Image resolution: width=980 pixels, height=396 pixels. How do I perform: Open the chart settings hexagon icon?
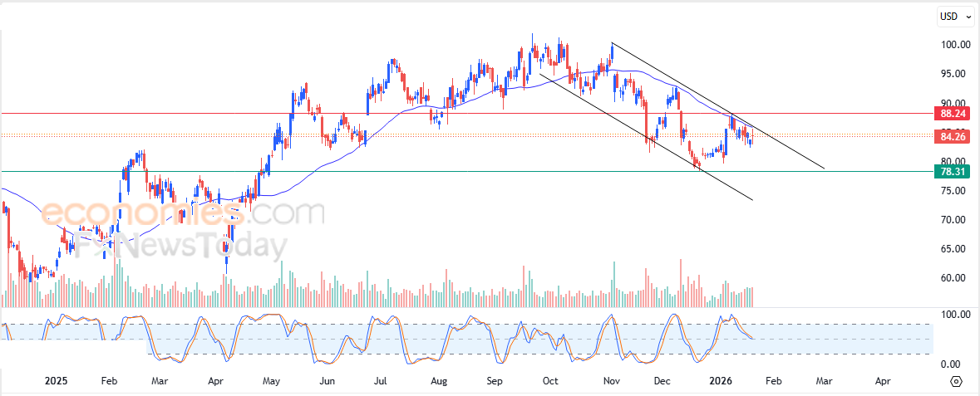(x=956, y=381)
